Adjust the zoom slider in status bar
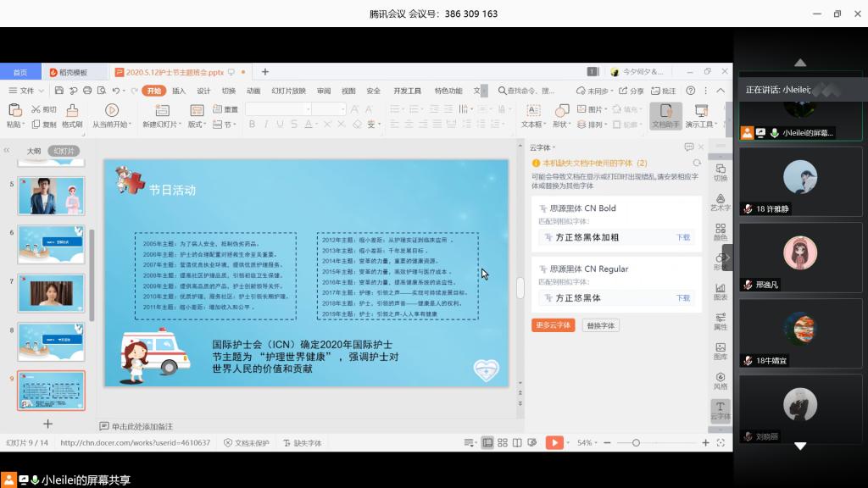 coord(636,442)
